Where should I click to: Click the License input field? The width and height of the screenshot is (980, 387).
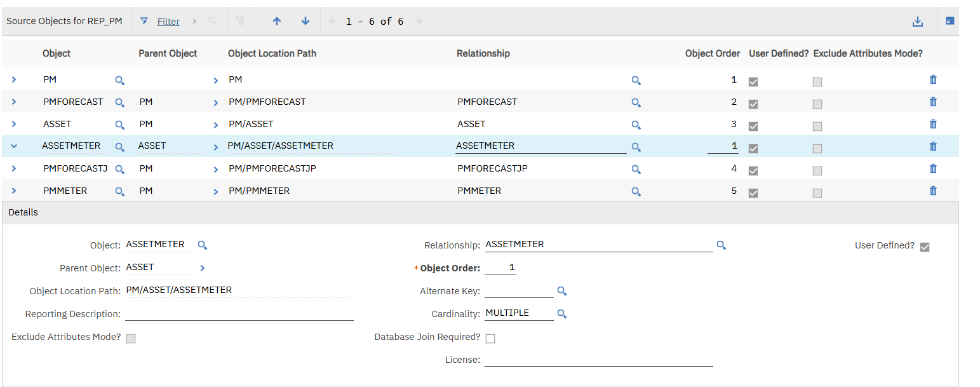pos(598,360)
